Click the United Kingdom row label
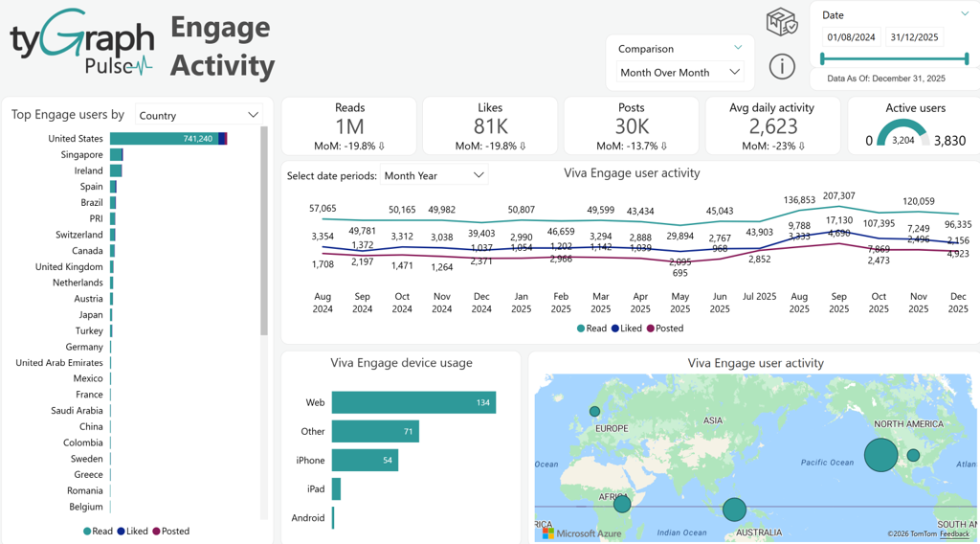The width and height of the screenshot is (980, 544). 69,266
